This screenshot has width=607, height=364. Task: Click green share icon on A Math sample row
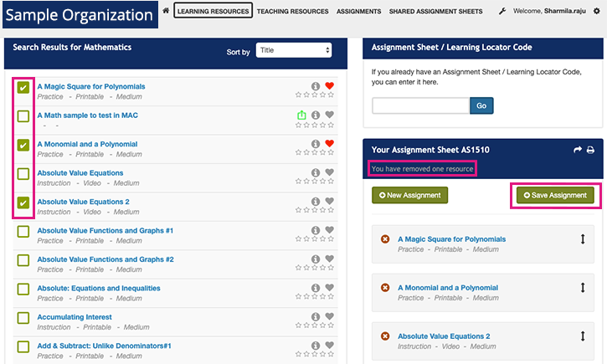[x=301, y=115]
